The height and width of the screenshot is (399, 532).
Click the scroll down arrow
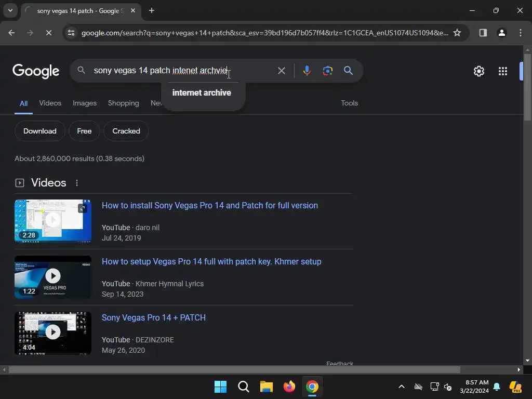[x=527, y=361]
